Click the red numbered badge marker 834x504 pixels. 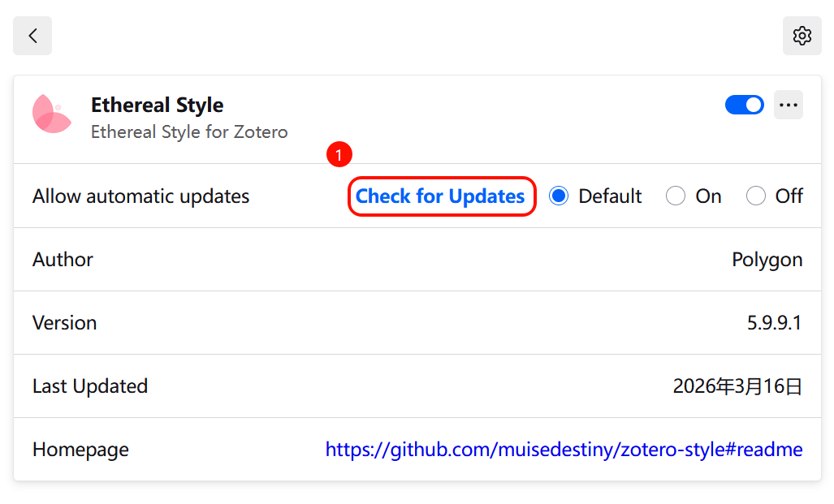point(339,154)
